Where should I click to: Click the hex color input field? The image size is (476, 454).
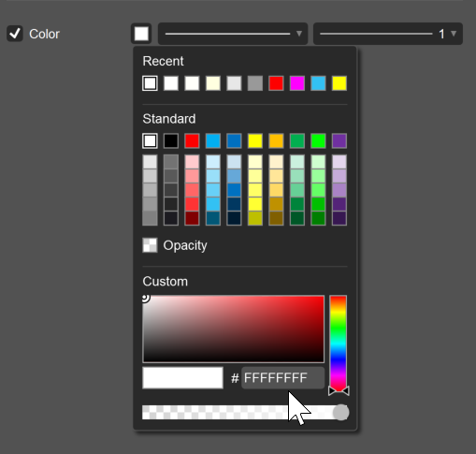(x=282, y=378)
